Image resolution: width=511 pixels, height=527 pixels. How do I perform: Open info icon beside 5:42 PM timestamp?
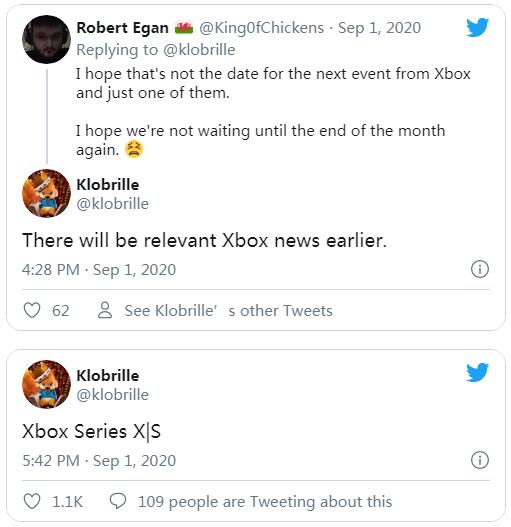[480, 460]
